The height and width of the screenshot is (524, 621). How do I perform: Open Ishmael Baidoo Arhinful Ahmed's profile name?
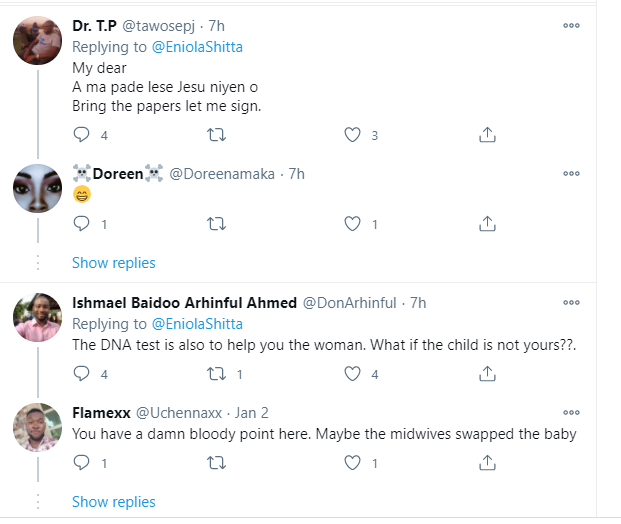click(x=184, y=302)
